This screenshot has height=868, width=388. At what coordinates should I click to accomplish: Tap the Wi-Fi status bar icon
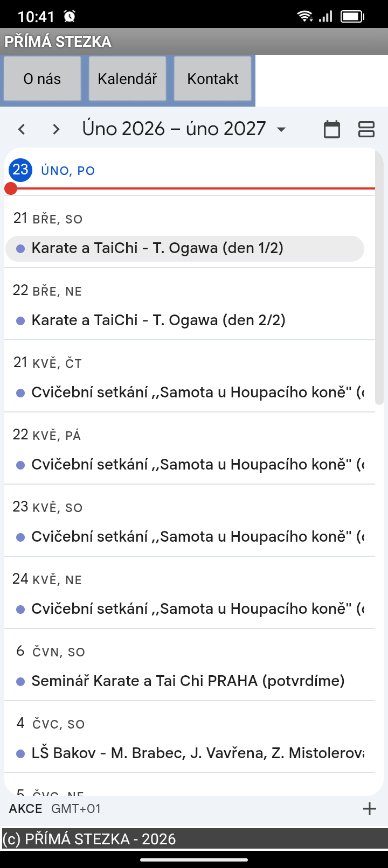[x=305, y=16]
